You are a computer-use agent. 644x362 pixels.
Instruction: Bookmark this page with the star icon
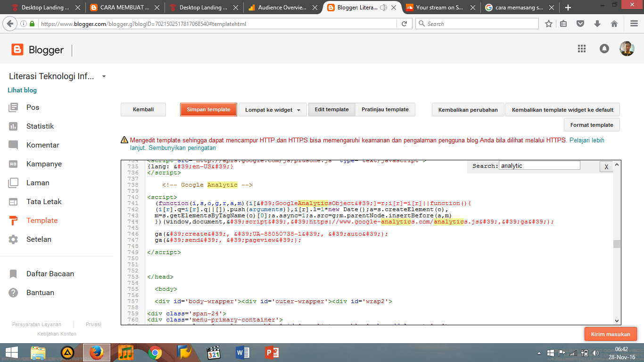pyautogui.click(x=549, y=24)
